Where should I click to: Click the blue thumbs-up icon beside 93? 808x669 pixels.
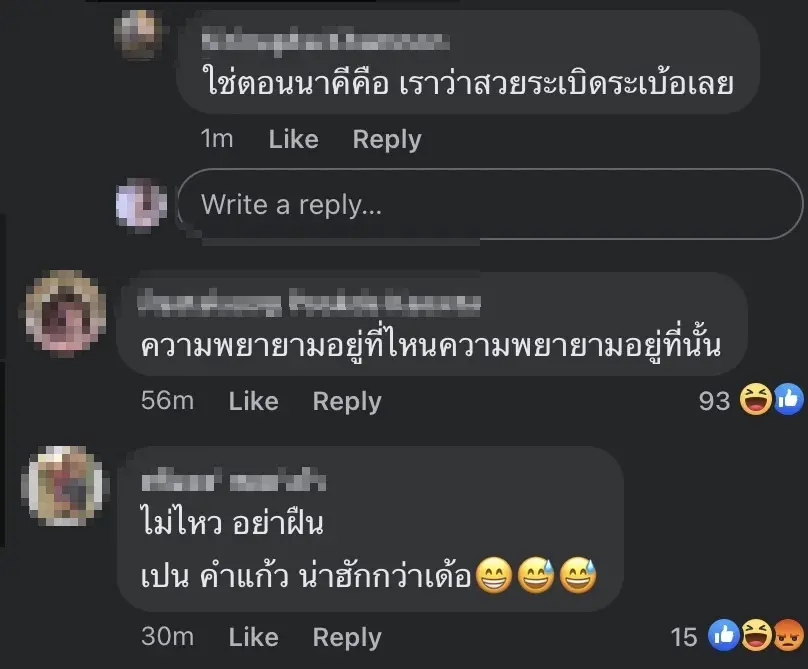point(788,401)
